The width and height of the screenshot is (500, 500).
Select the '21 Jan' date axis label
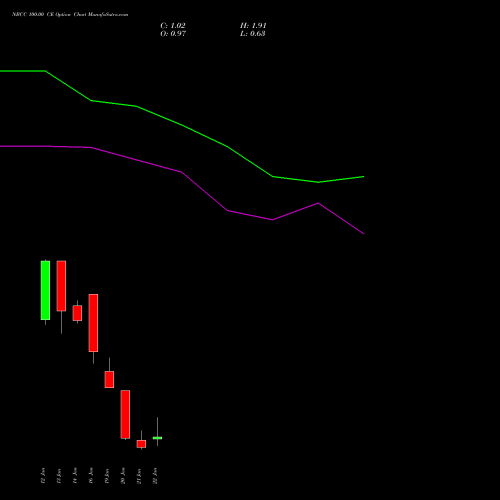pos(139,476)
